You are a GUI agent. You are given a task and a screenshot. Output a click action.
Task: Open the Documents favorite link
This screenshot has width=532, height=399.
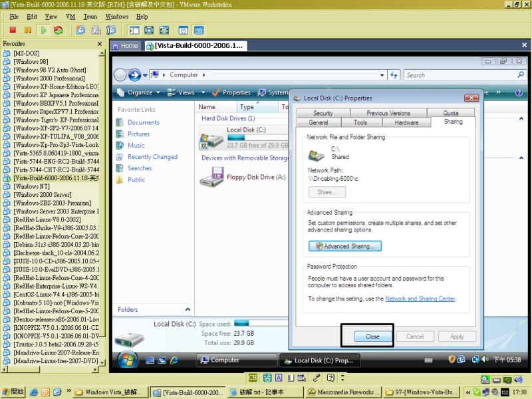click(x=144, y=122)
